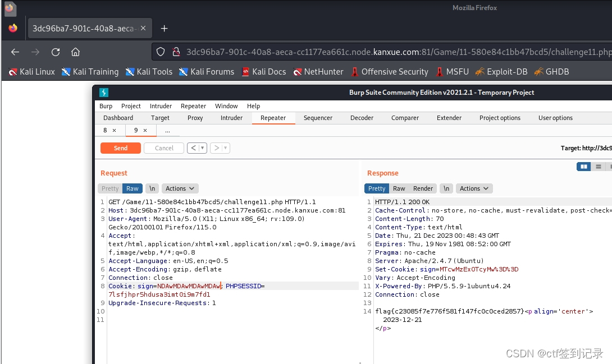Image resolution: width=612 pixels, height=364 pixels.
Task: Expand the Request Actions dropdown
Action: [180, 188]
